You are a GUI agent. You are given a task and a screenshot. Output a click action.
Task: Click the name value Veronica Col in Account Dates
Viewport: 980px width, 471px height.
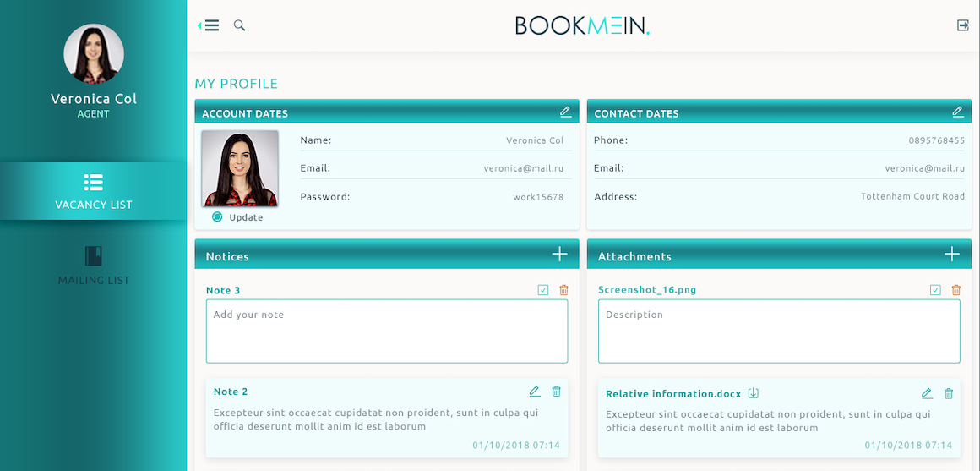(535, 140)
